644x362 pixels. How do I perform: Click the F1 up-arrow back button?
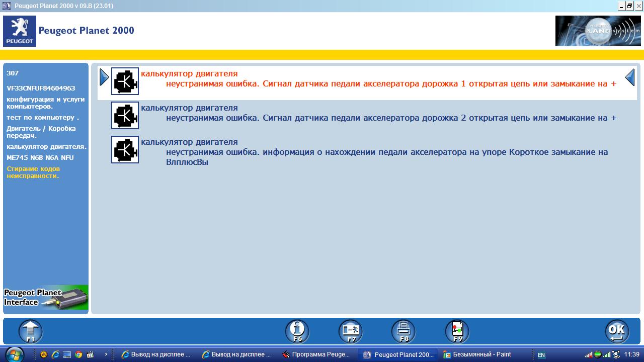pyautogui.click(x=31, y=332)
